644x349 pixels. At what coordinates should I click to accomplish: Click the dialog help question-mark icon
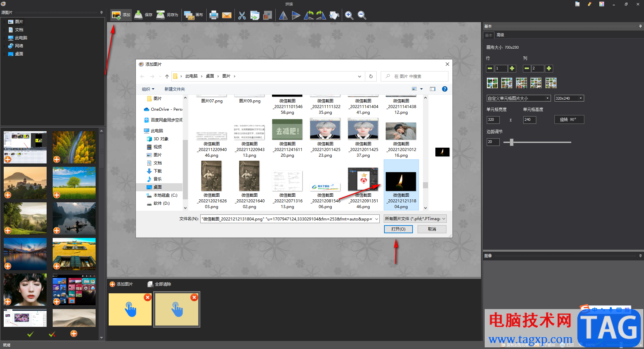coord(445,89)
